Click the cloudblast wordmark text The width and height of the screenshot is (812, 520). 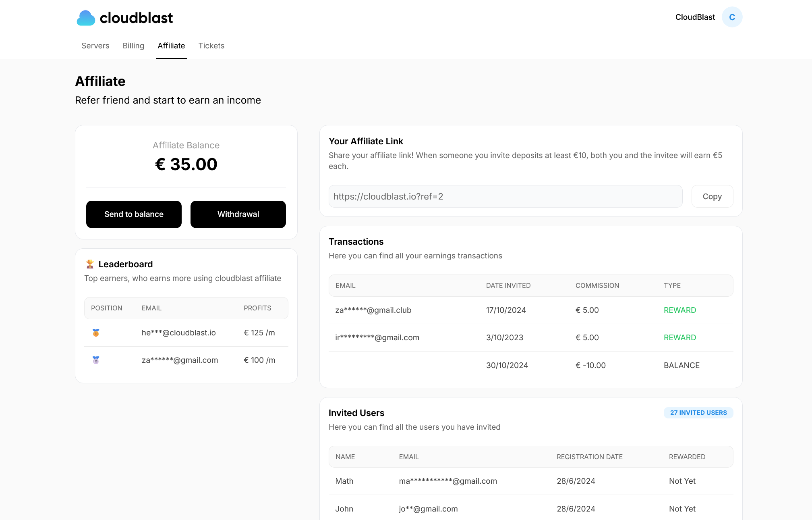[x=136, y=18]
